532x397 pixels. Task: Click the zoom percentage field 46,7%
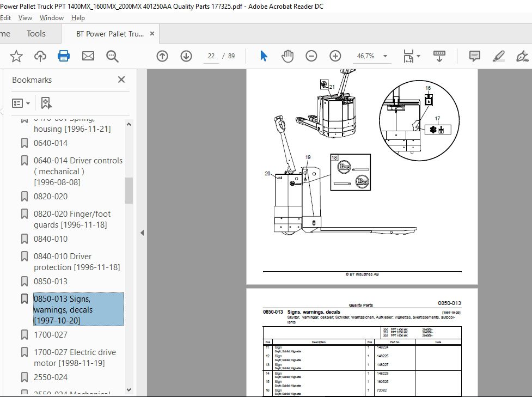365,56
